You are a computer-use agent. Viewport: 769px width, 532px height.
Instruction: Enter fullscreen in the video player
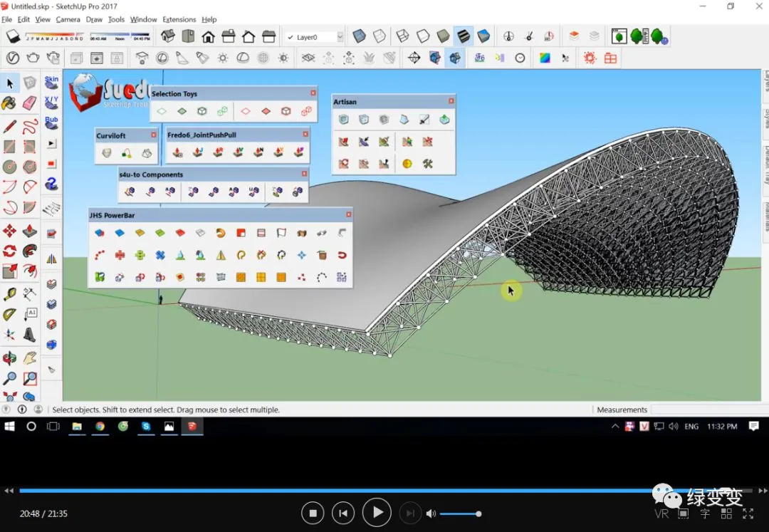(748, 514)
